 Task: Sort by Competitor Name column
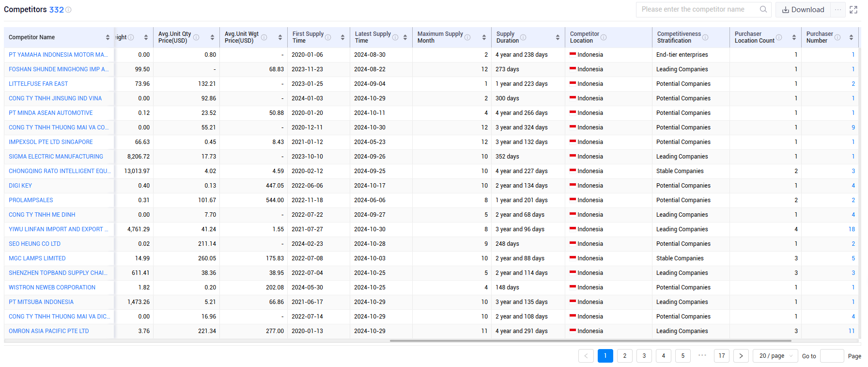point(108,37)
